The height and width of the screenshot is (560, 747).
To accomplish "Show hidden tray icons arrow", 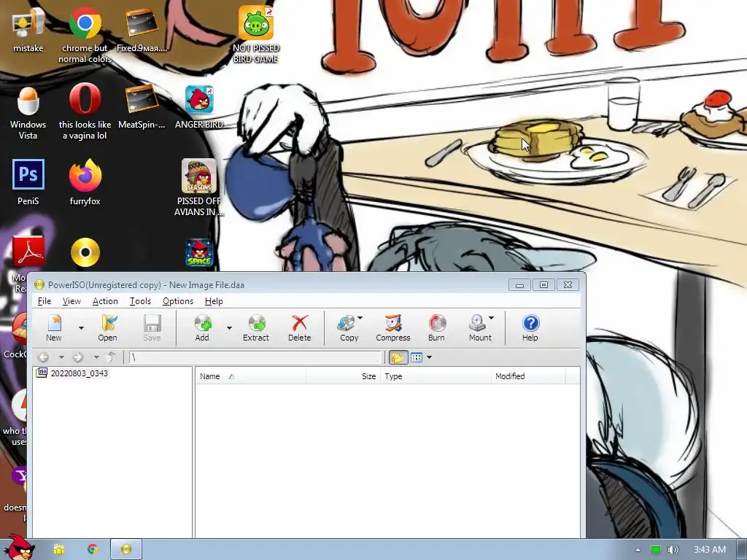I will pos(638,550).
